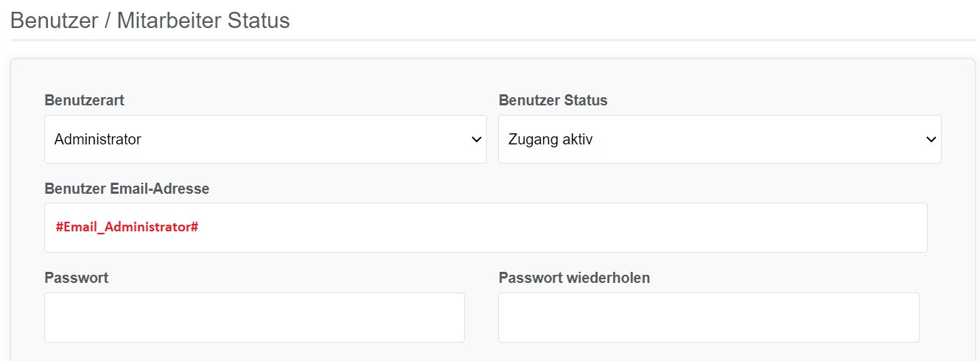This screenshot has height=361, width=980.
Task: Click blank gray area of the form panel
Action: click(x=493, y=75)
